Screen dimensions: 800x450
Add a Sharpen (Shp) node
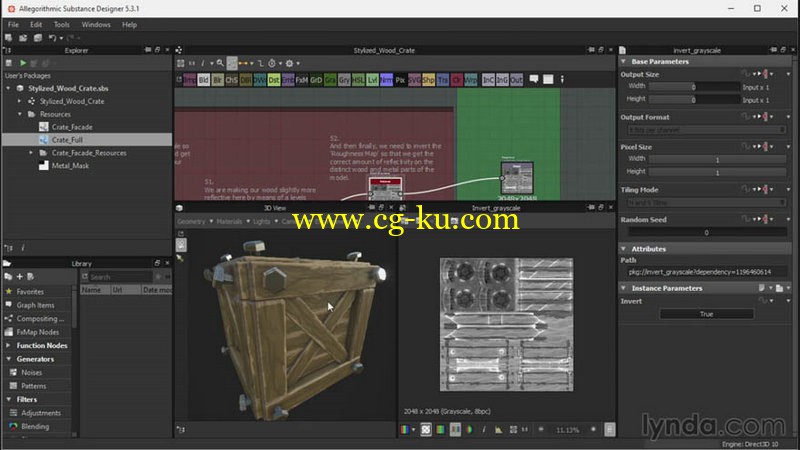(429, 80)
